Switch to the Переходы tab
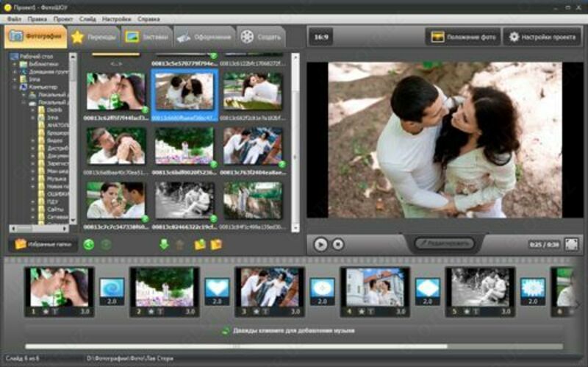The height and width of the screenshot is (367, 588). click(93, 36)
